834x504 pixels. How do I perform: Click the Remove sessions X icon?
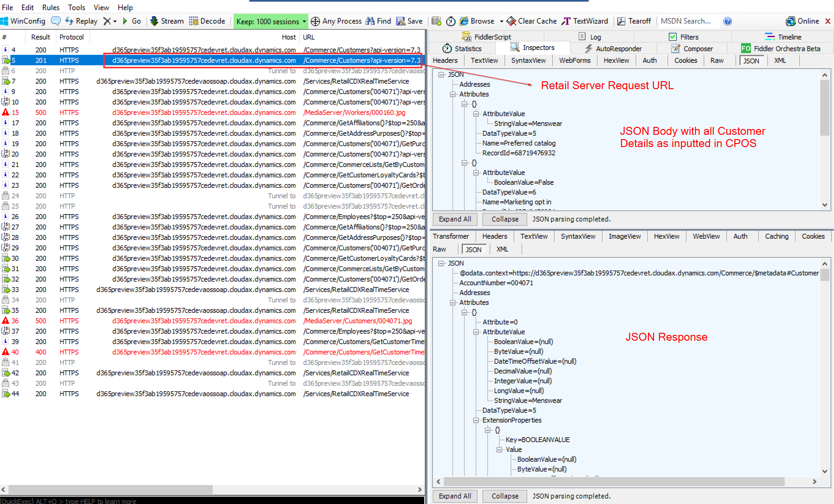[x=107, y=21]
